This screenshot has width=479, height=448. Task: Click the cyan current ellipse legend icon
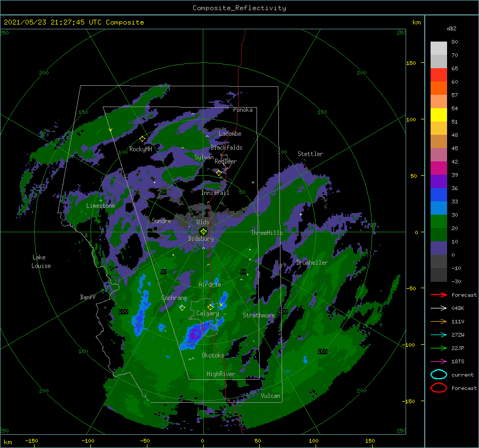(x=439, y=374)
